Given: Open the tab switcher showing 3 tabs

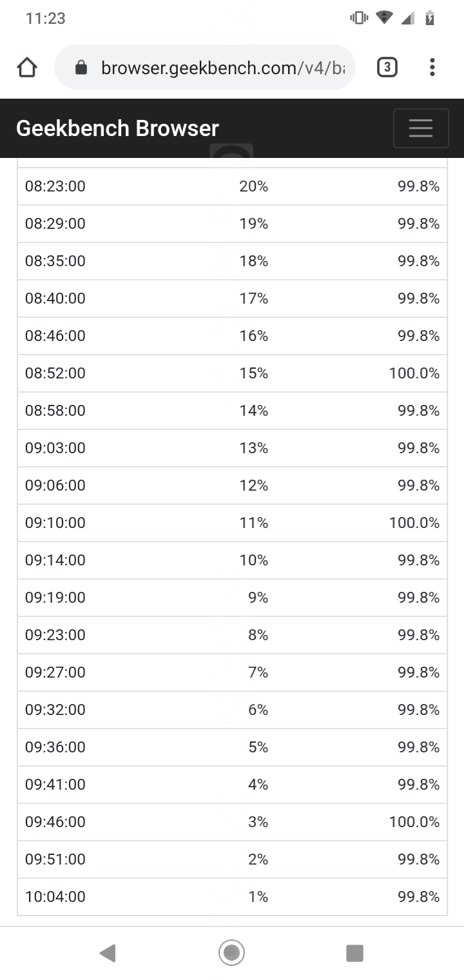Looking at the screenshot, I should tap(387, 67).
